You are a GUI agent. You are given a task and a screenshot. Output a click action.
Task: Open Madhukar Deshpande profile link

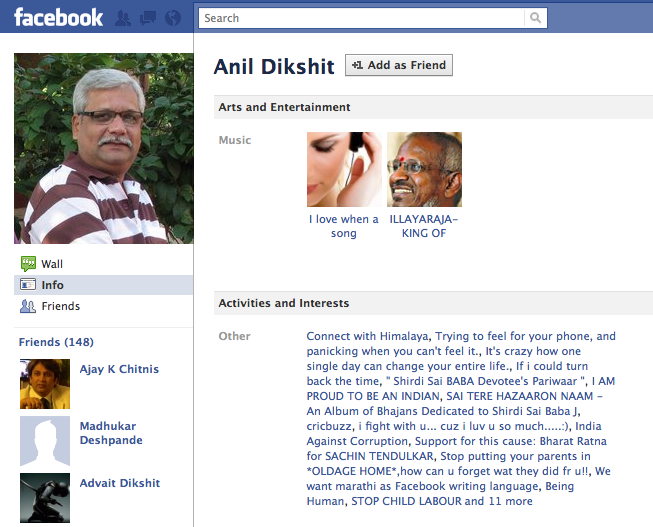point(111,433)
